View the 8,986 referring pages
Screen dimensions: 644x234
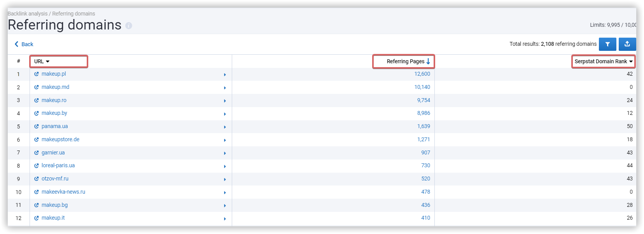pyautogui.click(x=424, y=113)
